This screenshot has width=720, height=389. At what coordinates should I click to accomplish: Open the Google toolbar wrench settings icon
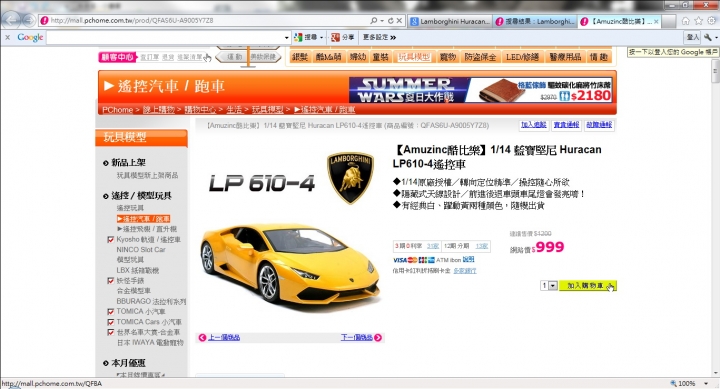point(708,37)
